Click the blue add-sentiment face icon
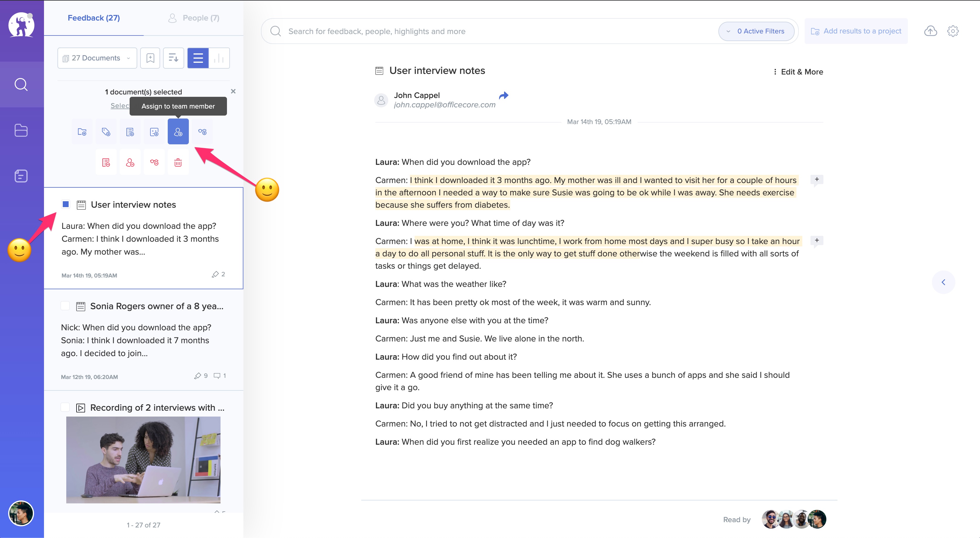This screenshot has height=538, width=980. point(154,132)
